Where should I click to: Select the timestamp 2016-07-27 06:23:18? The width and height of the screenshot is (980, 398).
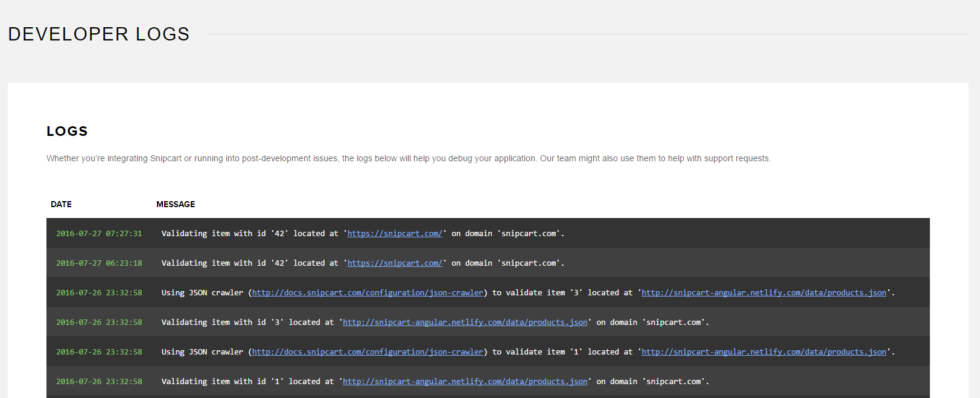[x=99, y=263]
